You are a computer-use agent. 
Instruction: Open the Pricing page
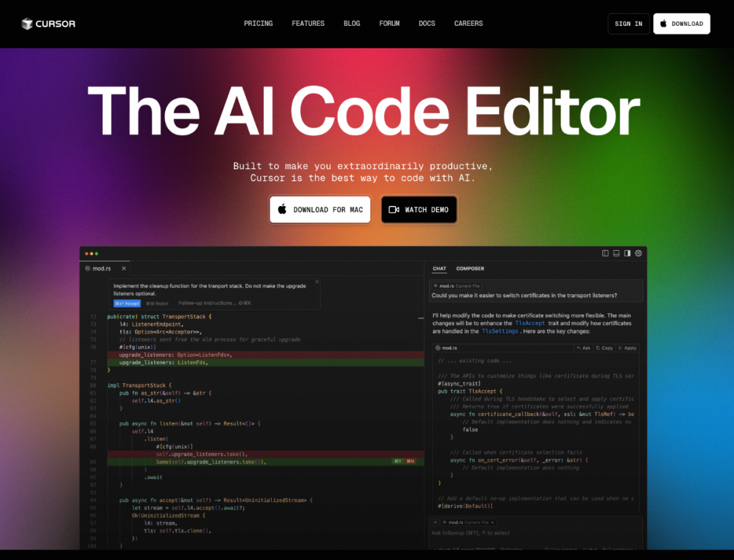258,23
